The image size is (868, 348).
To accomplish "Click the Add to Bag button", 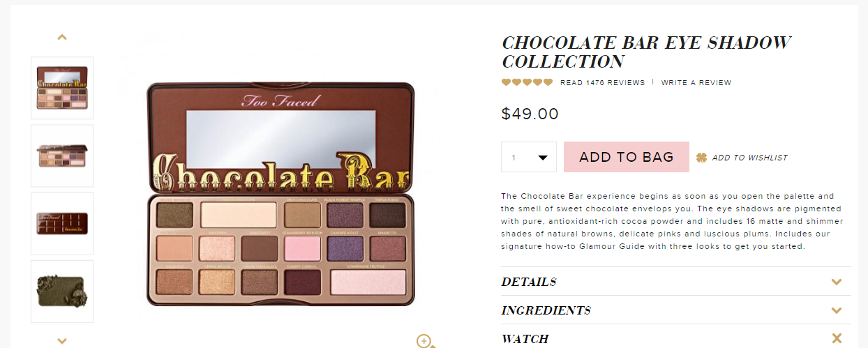I will tap(627, 157).
